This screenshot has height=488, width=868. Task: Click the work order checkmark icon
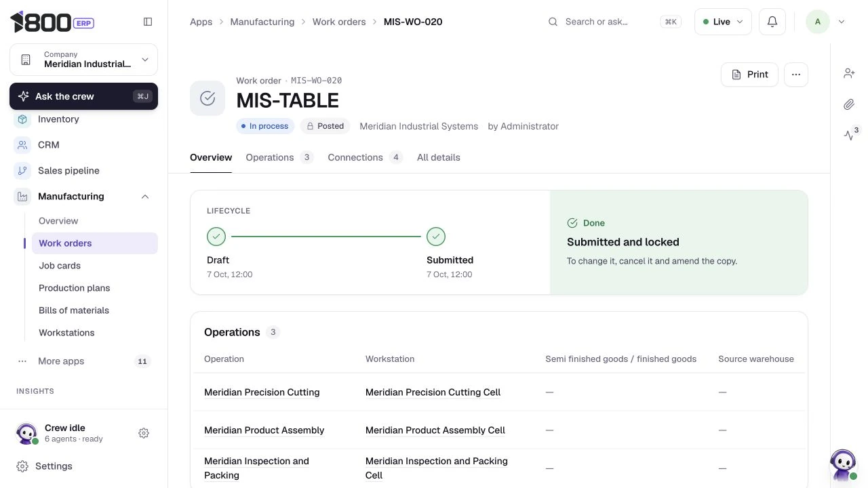coord(208,98)
